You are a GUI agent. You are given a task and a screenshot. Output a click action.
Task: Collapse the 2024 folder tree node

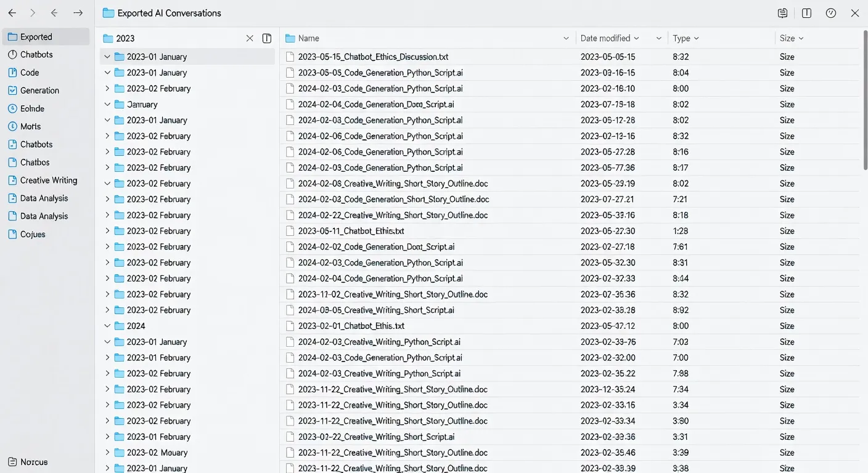(x=107, y=326)
